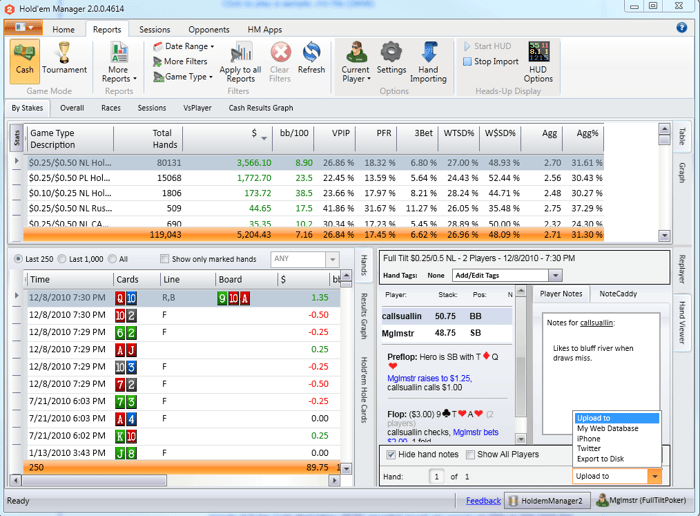Switch to the NoteCaddy tab

pyautogui.click(x=618, y=294)
